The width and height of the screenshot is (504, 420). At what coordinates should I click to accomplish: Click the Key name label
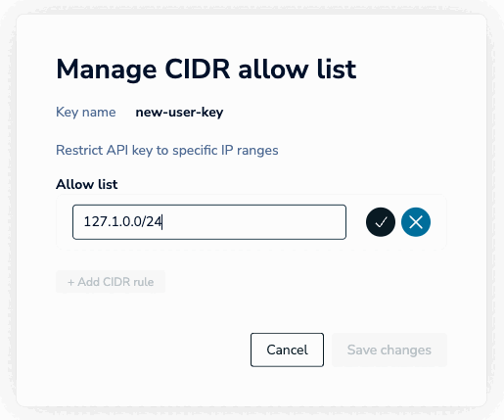pyautogui.click(x=86, y=112)
